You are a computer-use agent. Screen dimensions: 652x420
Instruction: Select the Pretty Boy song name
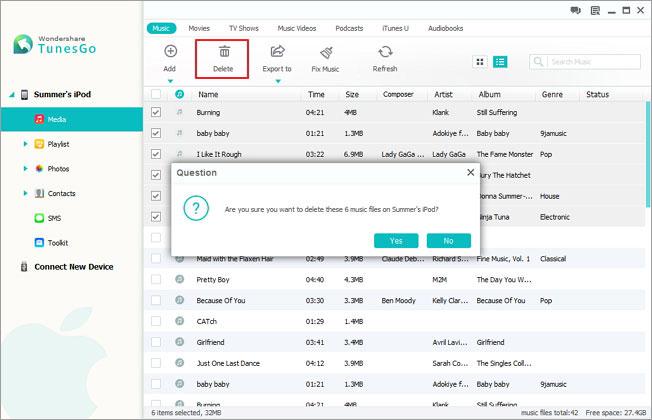(213, 279)
